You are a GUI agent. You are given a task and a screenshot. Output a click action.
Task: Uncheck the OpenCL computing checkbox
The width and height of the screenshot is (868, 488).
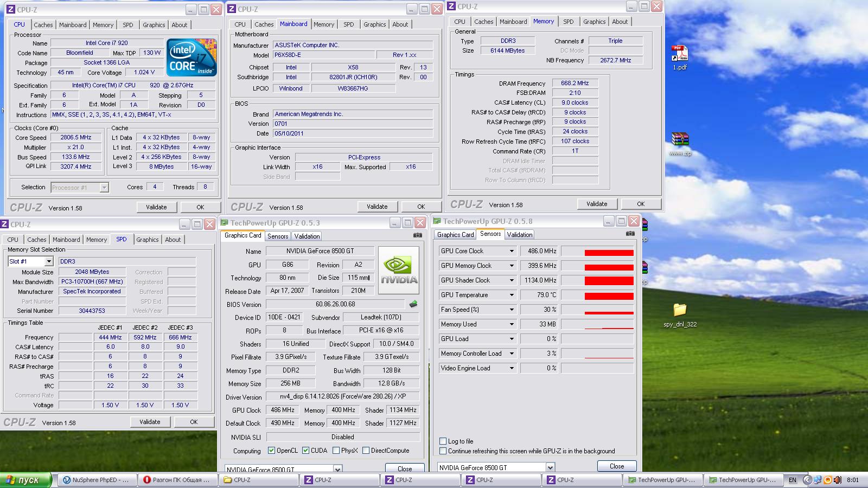pos(271,451)
